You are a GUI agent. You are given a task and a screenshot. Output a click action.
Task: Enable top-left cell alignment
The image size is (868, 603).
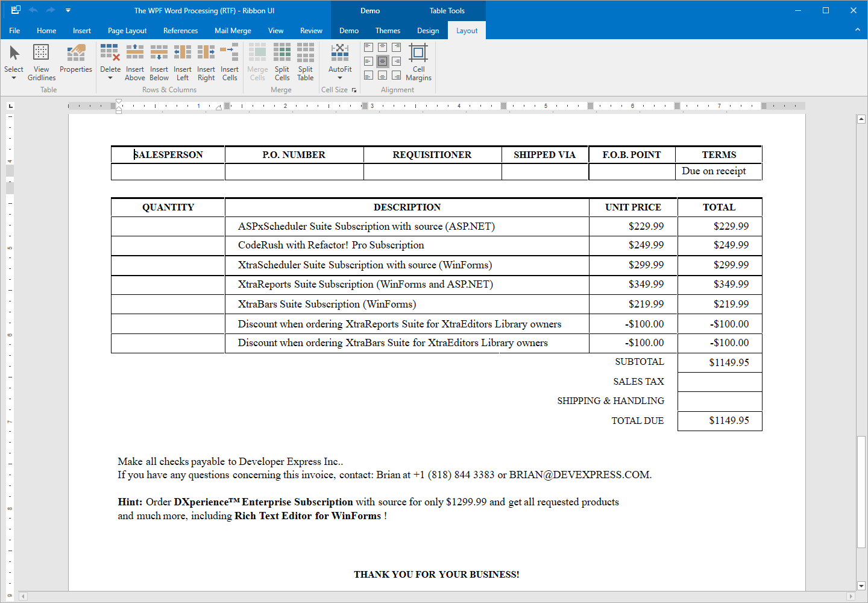[368, 46]
